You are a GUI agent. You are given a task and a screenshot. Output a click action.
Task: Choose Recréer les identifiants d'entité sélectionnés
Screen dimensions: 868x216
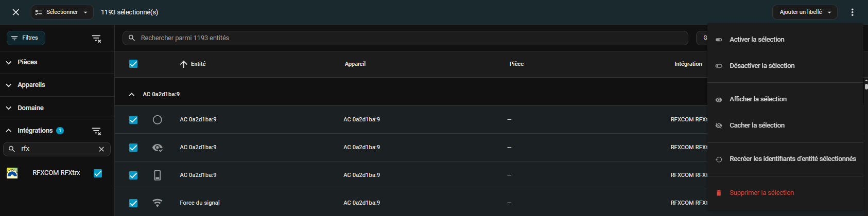792,159
